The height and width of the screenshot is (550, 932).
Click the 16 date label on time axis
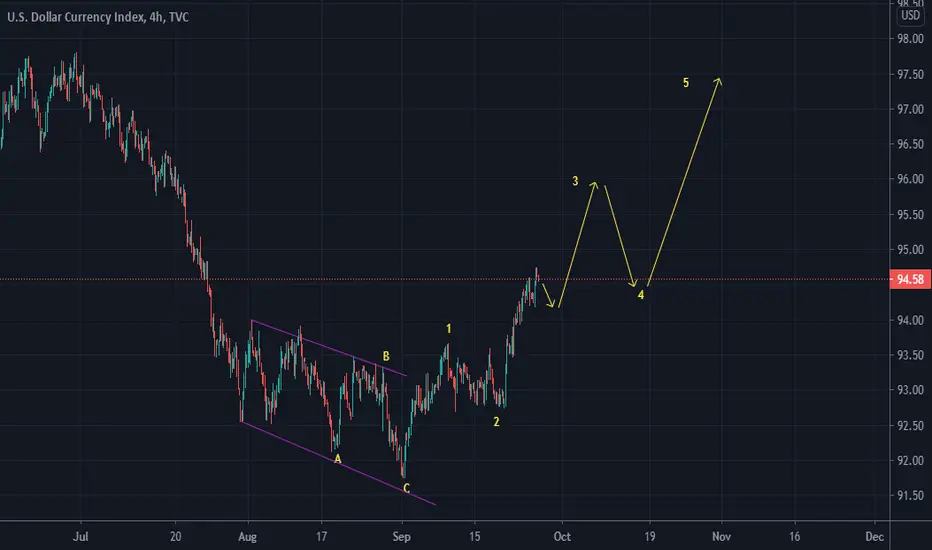tap(795, 536)
